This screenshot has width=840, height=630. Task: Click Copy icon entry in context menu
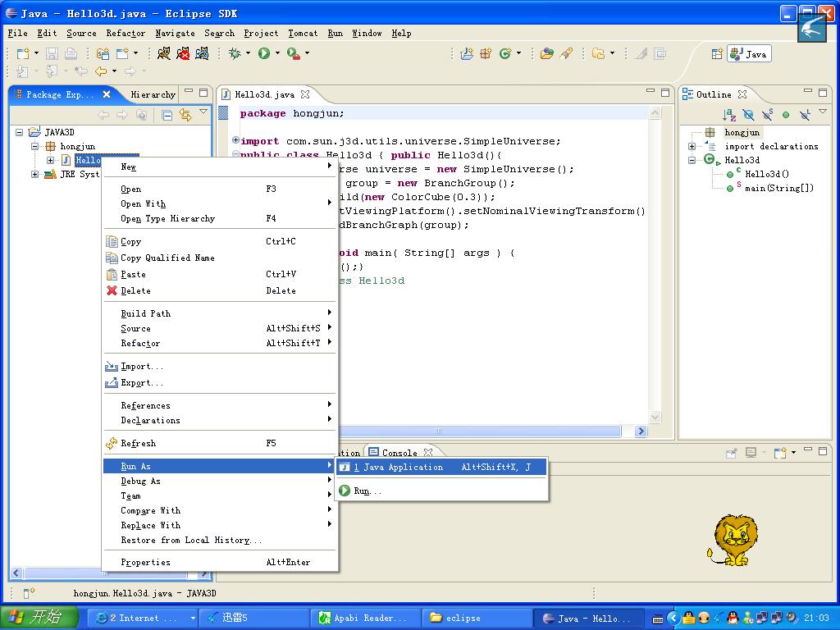click(220, 242)
